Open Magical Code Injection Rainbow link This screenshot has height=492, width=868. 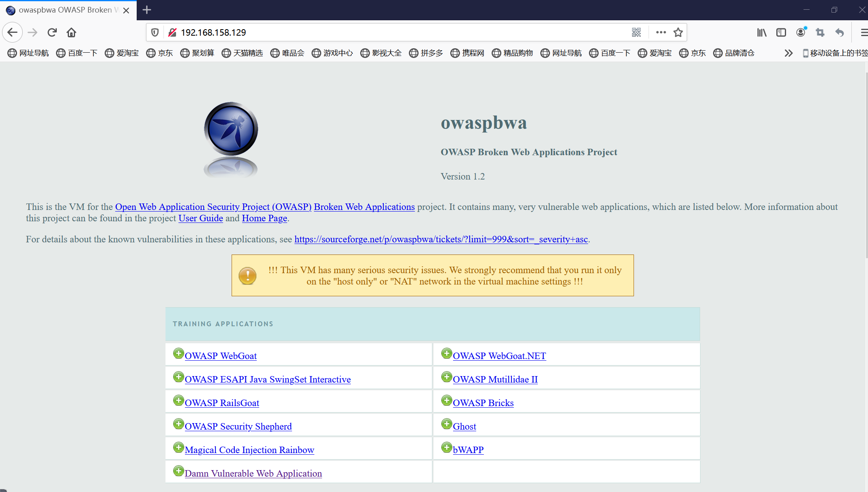pyautogui.click(x=249, y=450)
